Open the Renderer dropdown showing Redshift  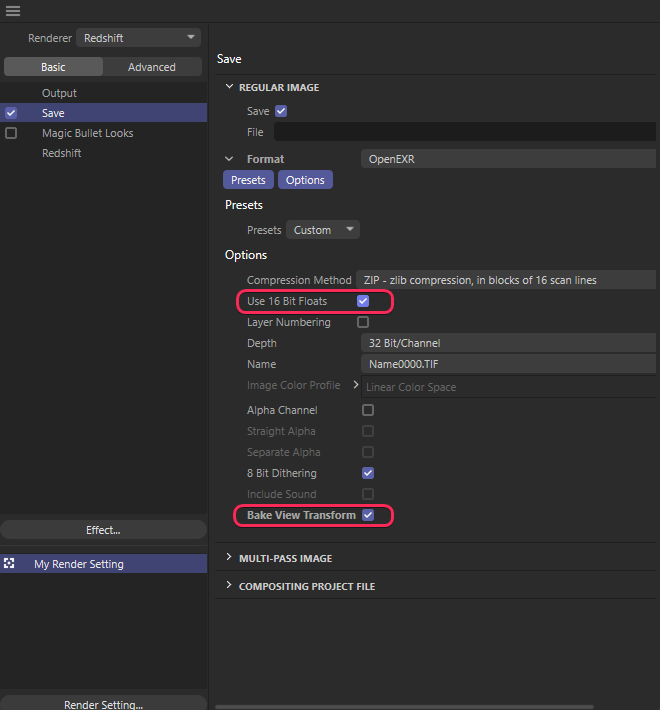139,38
